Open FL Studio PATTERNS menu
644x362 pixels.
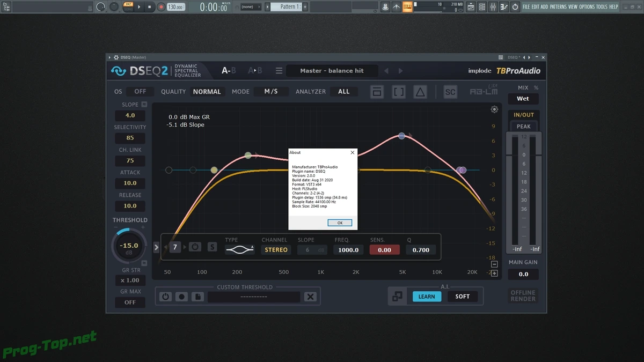(x=558, y=7)
